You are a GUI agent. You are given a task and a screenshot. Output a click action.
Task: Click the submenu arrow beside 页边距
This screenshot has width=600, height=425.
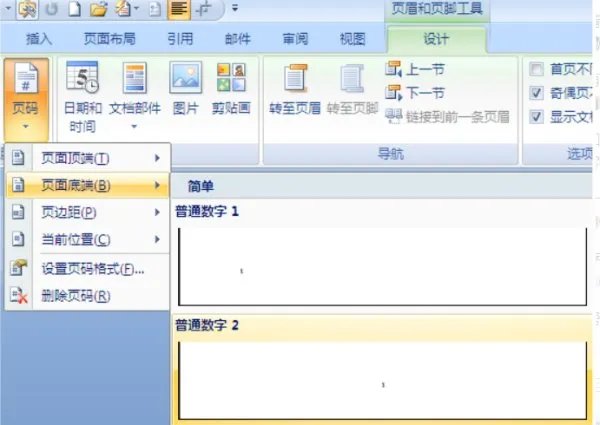coord(157,212)
